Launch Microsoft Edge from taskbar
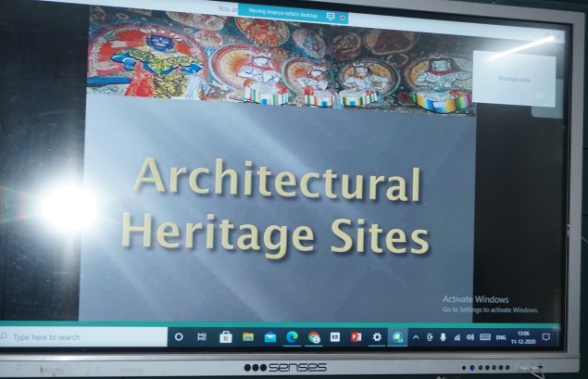588x379 pixels. (x=293, y=337)
